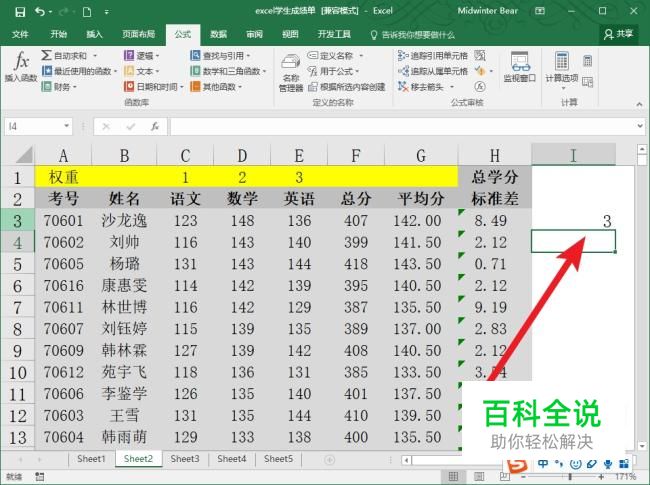Open the Logical functions icon
The width and height of the screenshot is (650, 485).
click(x=129, y=55)
